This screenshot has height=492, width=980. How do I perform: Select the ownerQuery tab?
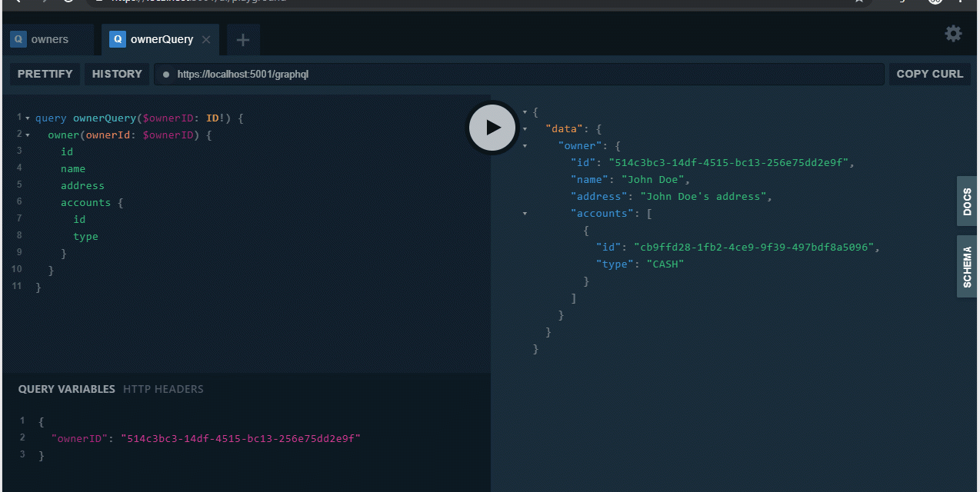point(160,40)
